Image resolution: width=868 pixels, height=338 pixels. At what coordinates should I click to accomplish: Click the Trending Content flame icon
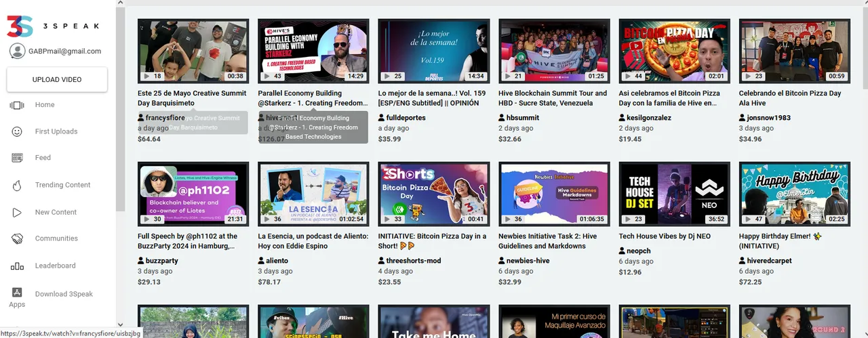[17, 185]
